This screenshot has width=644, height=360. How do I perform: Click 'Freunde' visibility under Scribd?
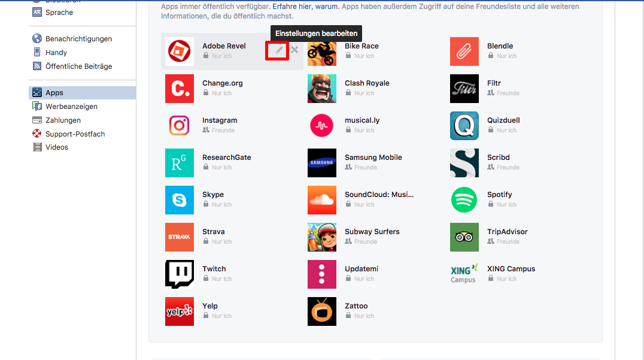(508, 167)
